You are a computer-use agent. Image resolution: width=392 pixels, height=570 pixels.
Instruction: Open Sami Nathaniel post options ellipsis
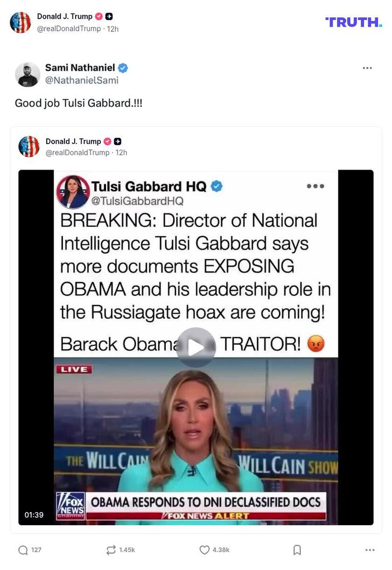coord(367,68)
